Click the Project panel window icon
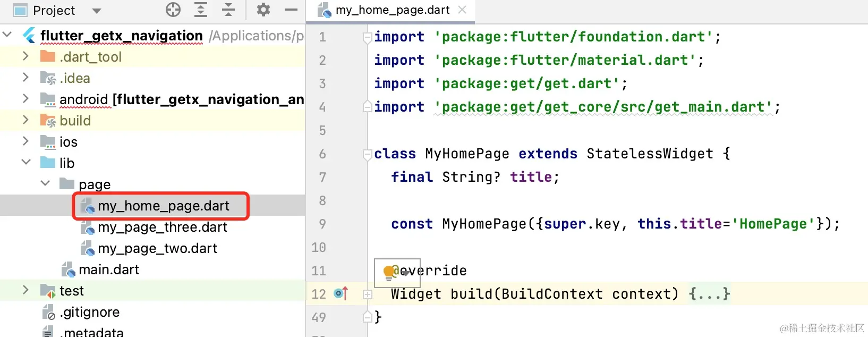 [x=20, y=10]
